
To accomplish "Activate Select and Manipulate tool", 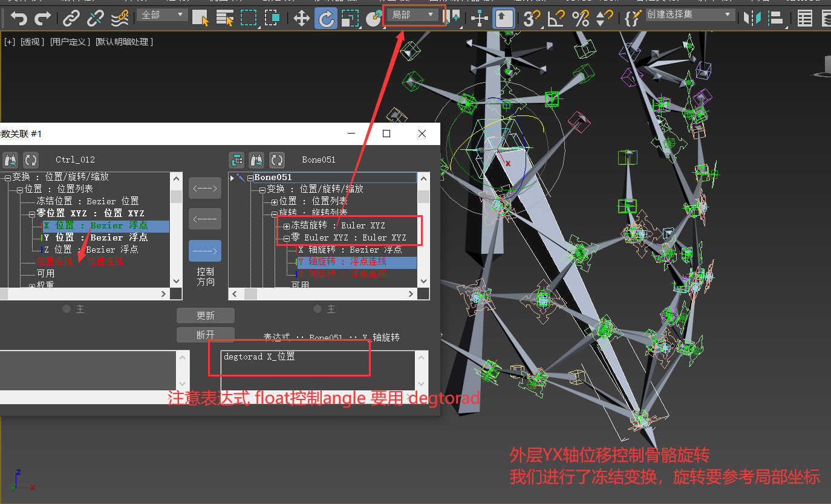I will click(480, 18).
